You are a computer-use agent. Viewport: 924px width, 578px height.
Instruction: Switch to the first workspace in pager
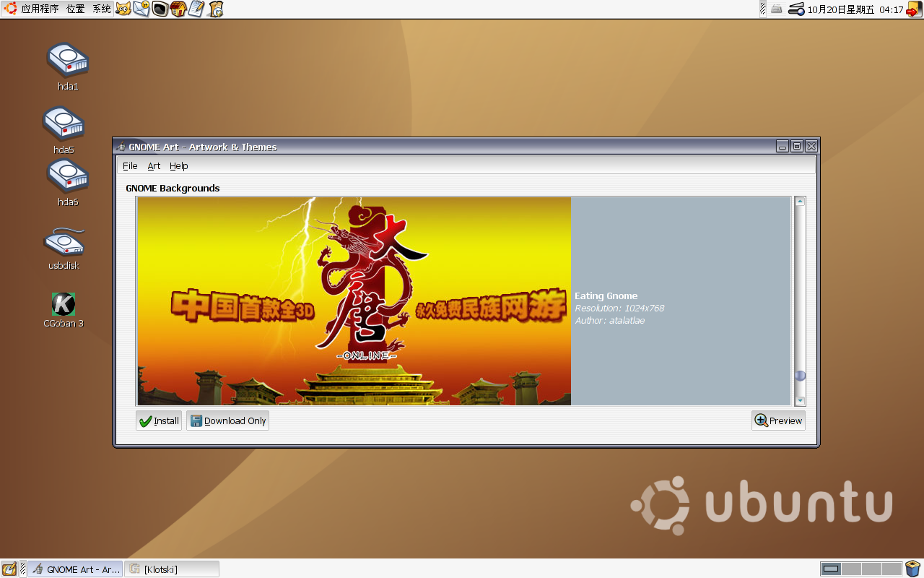point(831,569)
